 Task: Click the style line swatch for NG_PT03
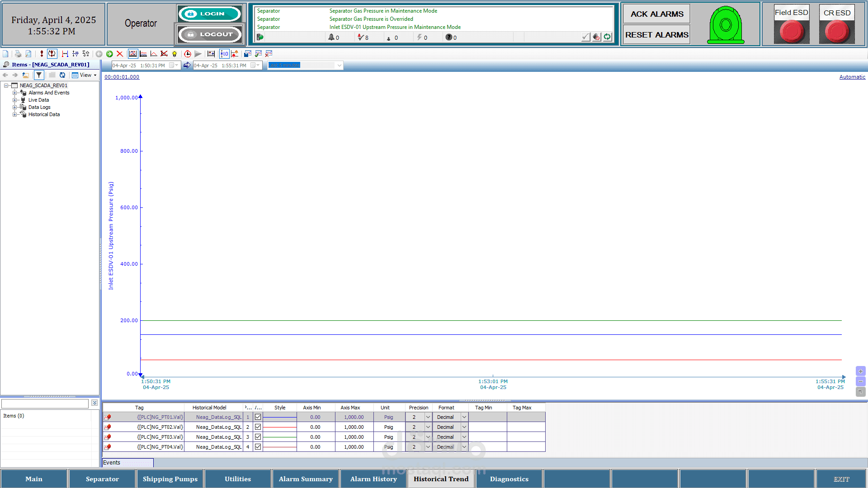(x=279, y=437)
